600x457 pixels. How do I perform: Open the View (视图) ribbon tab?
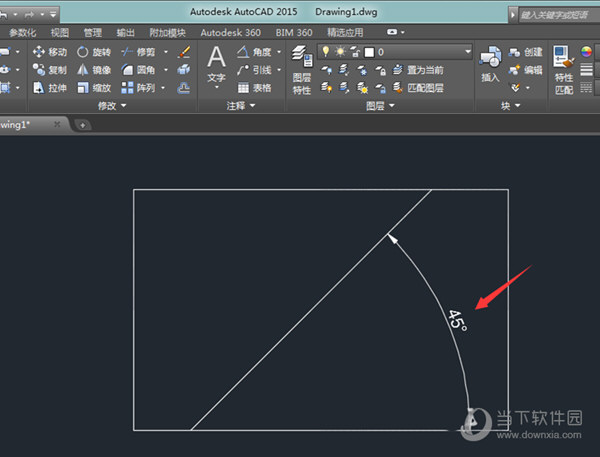60,33
